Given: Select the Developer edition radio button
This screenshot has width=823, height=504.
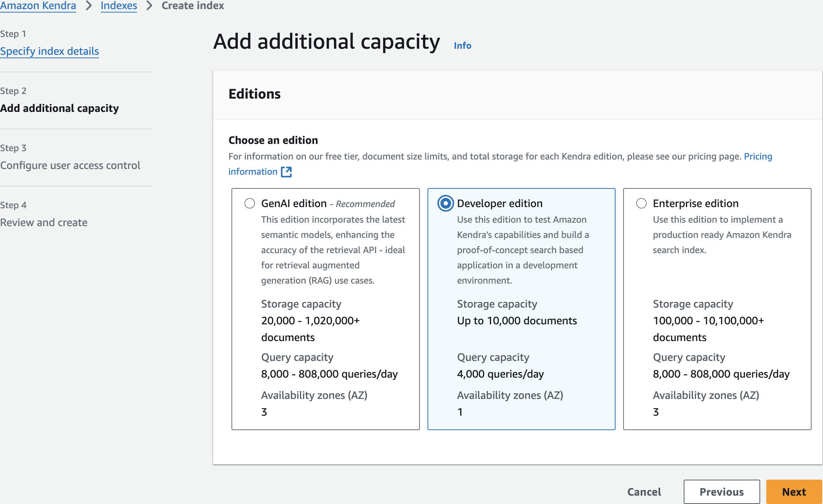Looking at the screenshot, I should click(445, 203).
